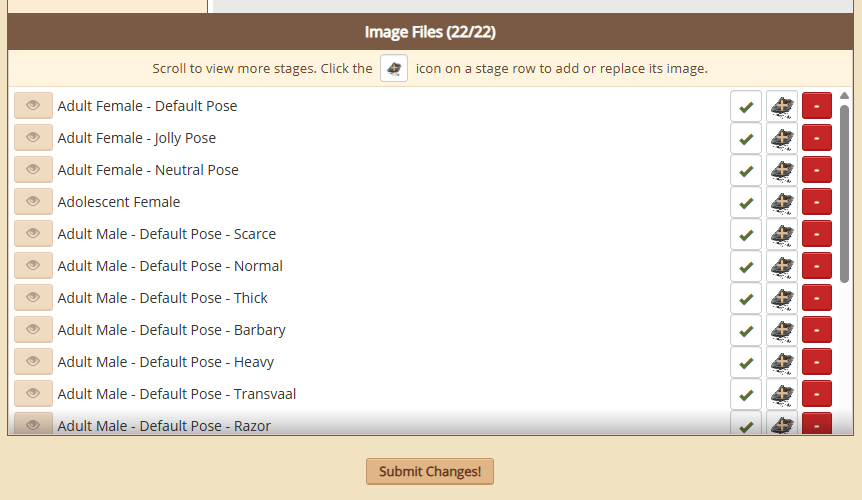Upload image for Adult Male Default Pose - Barbary
862x500 pixels.
click(781, 330)
